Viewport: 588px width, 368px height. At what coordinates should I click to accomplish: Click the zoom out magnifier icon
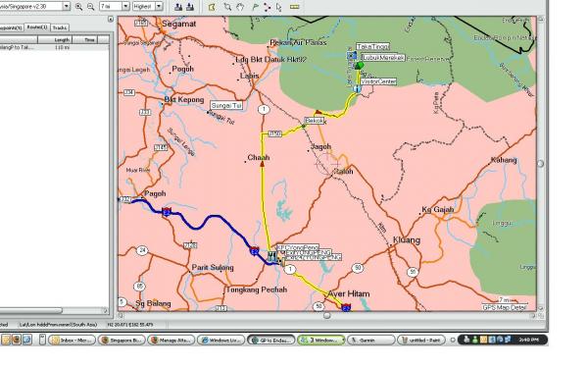(x=90, y=7)
